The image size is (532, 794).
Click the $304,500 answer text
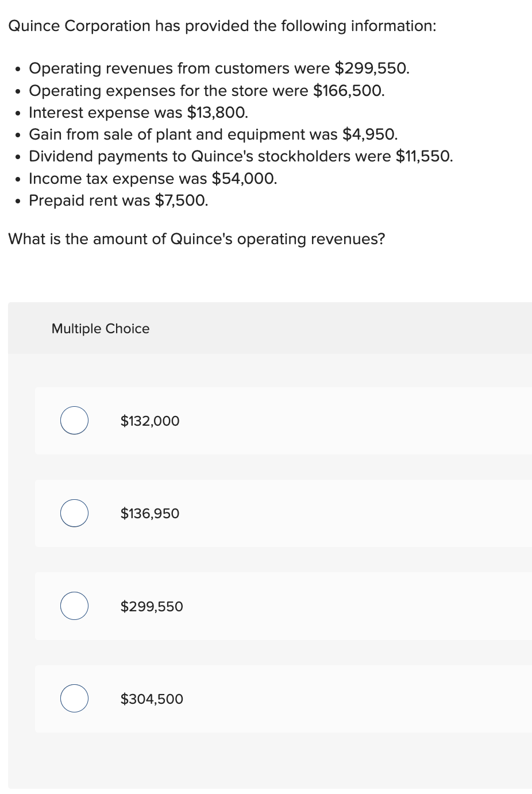[151, 699]
